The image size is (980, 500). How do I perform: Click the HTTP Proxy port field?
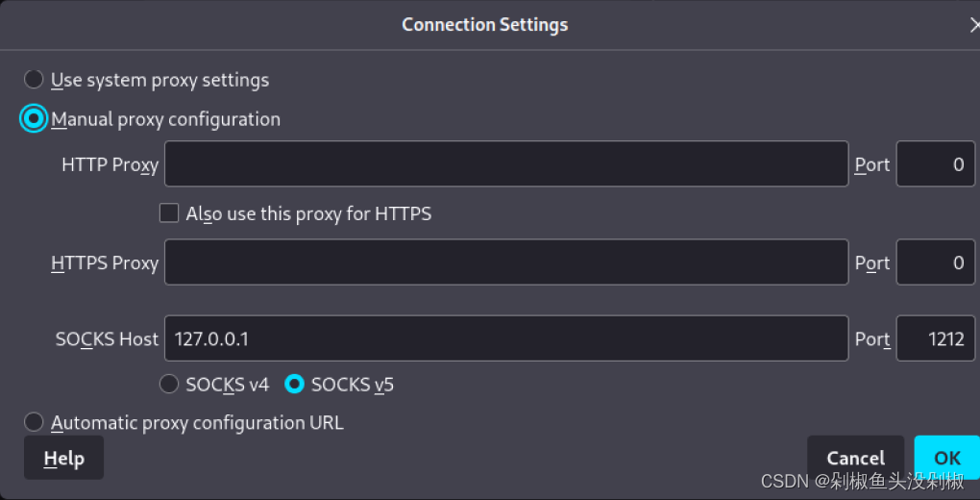936,164
